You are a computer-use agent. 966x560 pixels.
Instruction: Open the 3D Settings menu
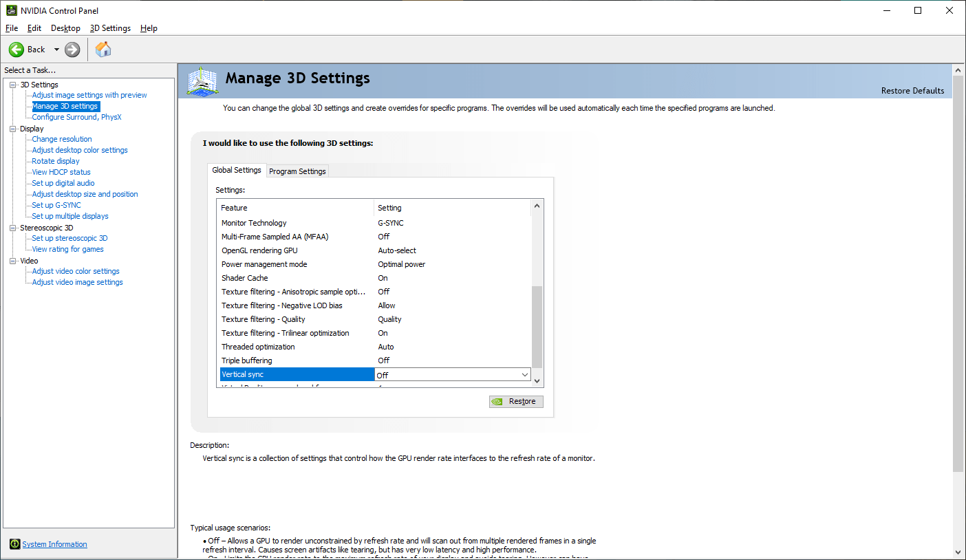coord(110,28)
